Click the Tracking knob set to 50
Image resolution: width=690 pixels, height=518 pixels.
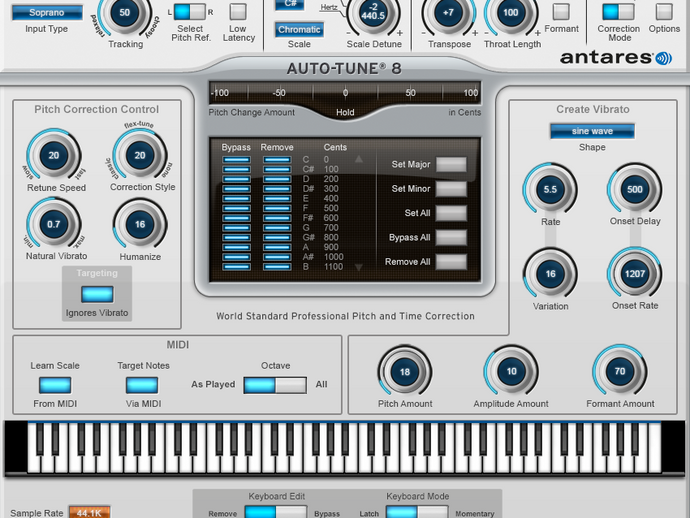125,12
